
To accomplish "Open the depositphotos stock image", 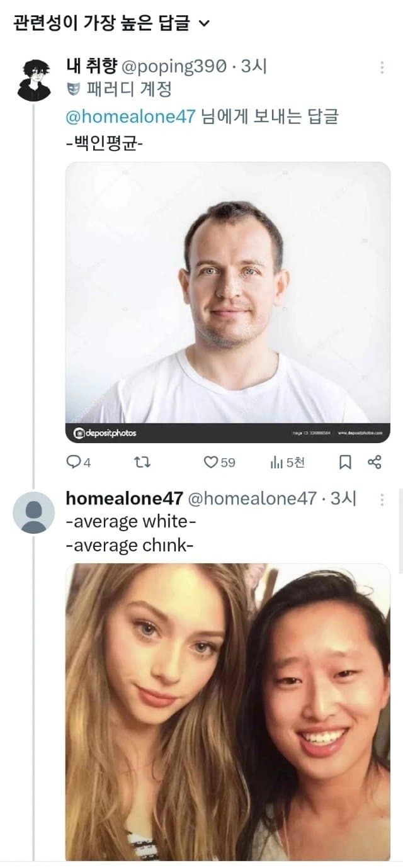I will (228, 302).
